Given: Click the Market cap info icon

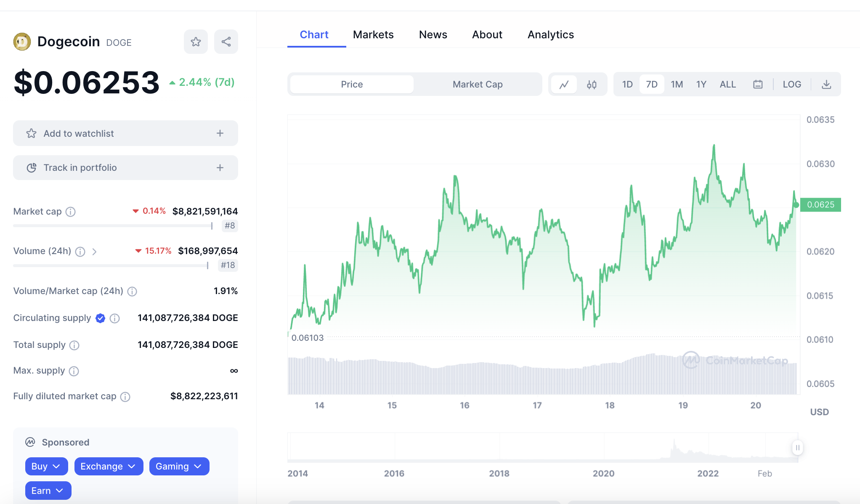Looking at the screenshot, I should [x=71, y=212].
